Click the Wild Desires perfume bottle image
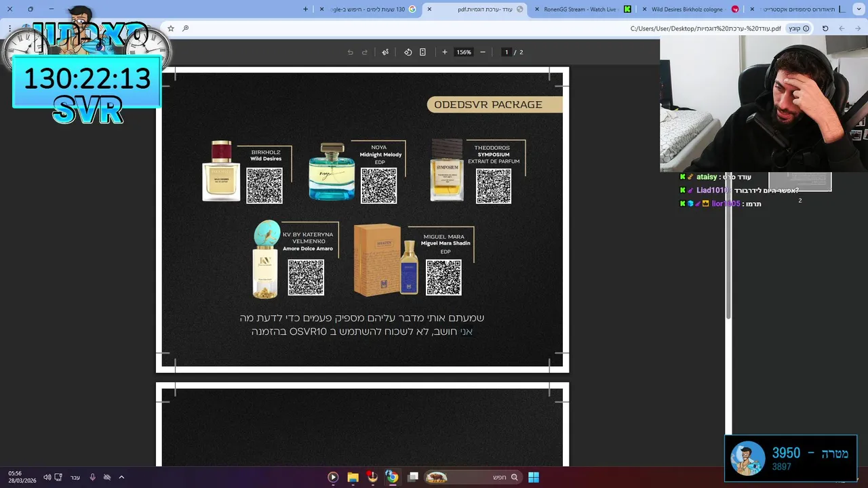Viewport: 868px width, 488px height. click(x=221, y=171)
